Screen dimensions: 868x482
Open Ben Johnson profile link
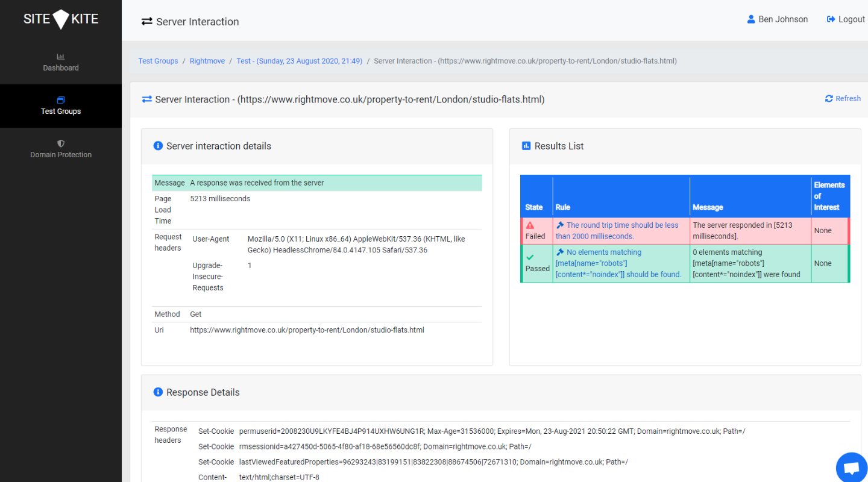coord(778,19)
